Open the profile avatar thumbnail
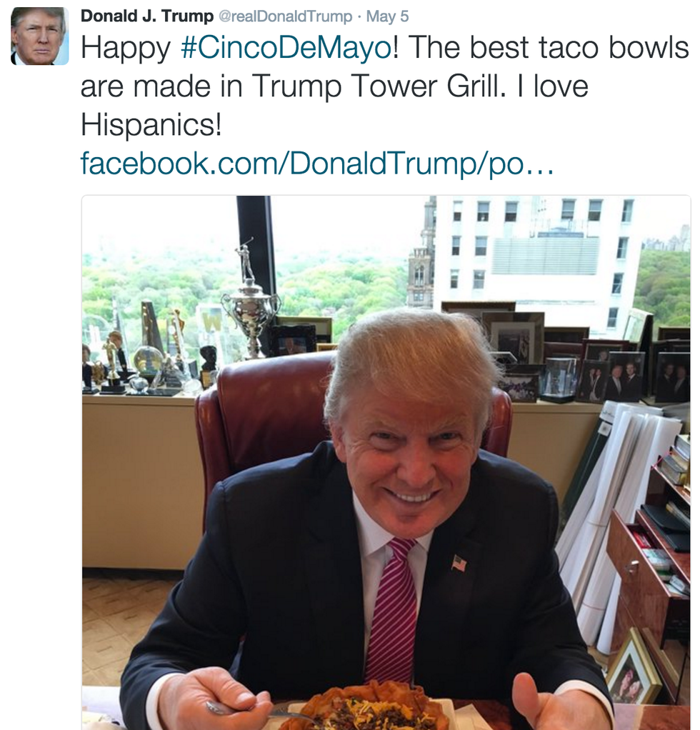This screenshot has height=730, width=700. click(39, 36)
